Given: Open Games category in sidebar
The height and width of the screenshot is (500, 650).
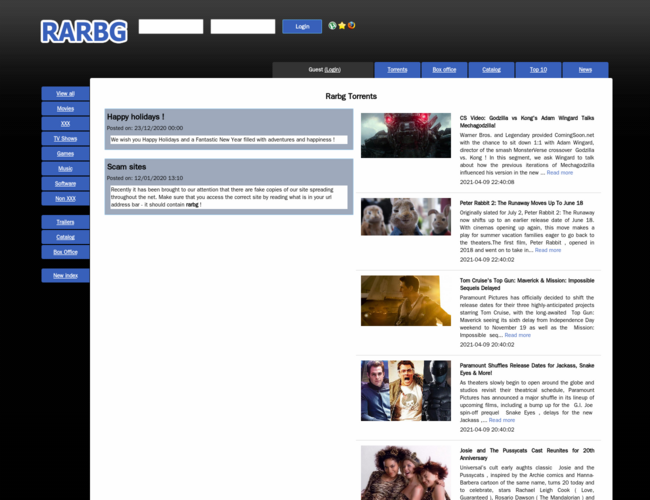Looking at the screenshot, I should 65,153.
